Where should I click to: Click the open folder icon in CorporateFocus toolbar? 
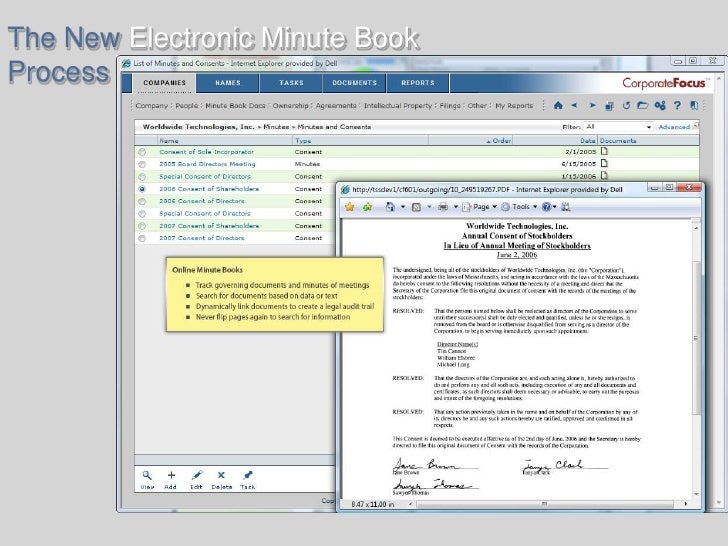pos(643,105)
